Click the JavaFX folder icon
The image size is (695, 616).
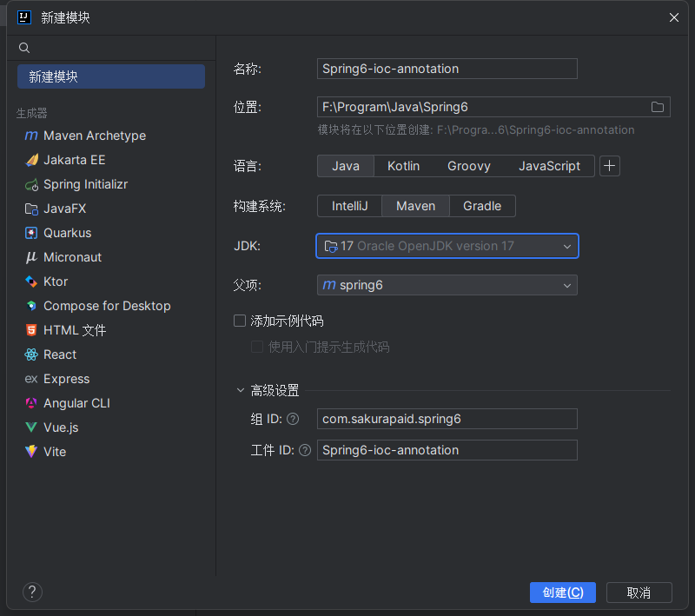click(x=31, y=209)
